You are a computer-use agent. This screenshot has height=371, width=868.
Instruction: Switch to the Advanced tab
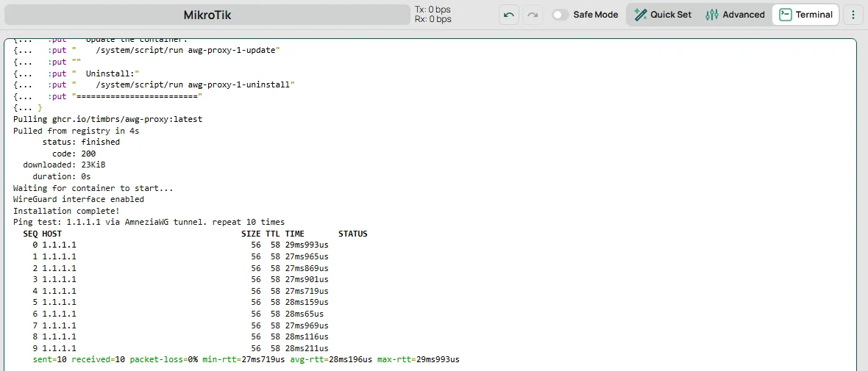pos(735,15)
